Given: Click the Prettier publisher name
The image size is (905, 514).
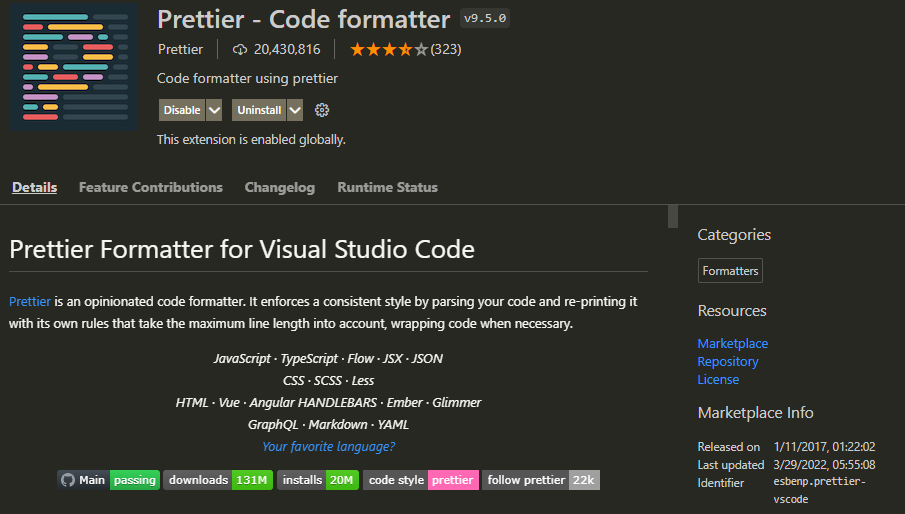Looking at the screenshot, I should tap(180, 50).
